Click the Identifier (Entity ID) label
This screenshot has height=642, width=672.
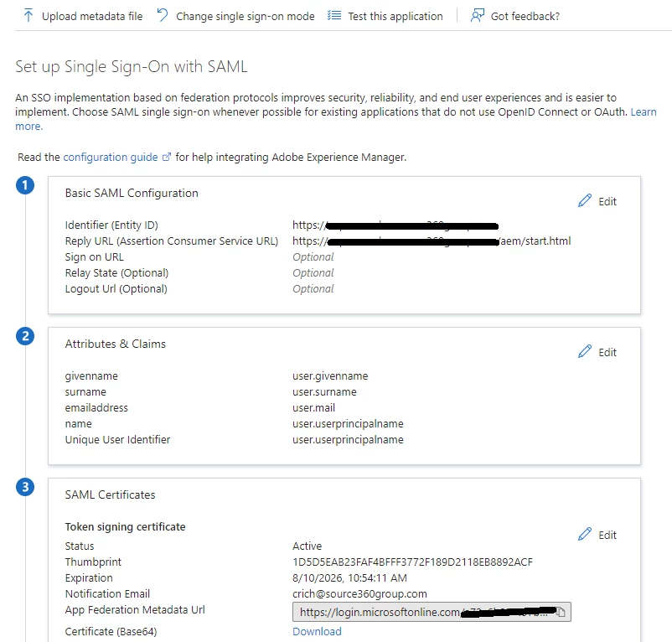[x=111, y=225]
